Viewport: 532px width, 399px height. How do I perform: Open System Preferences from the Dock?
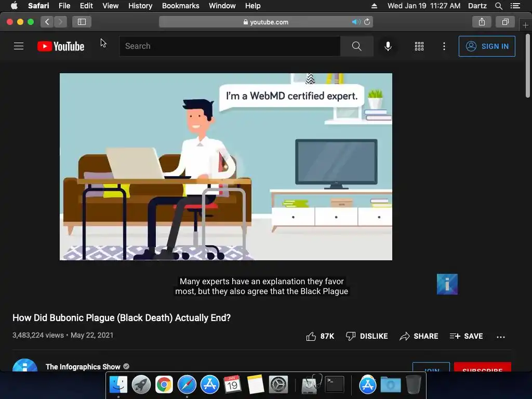coord(278,385)
